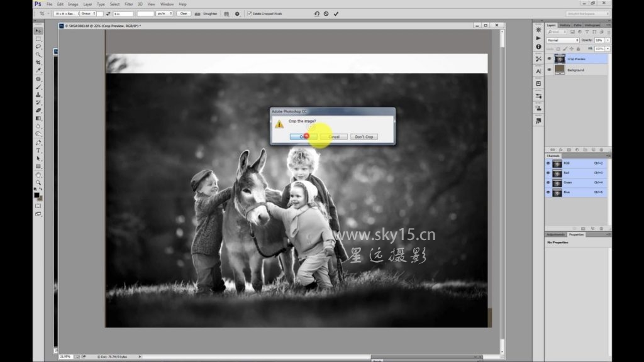Select the Eyedropper tool

pos(38,70)
